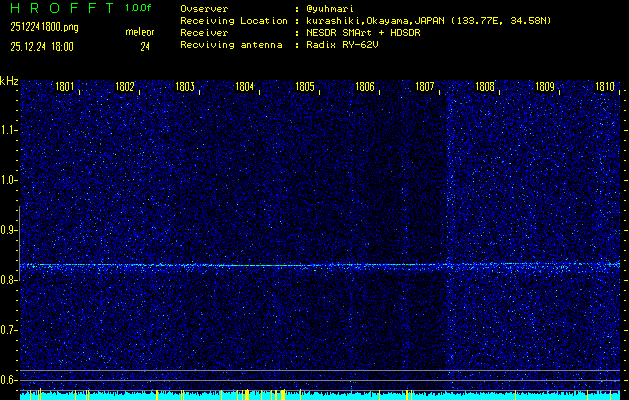
Task: Click the 1801 time marker
Action: (64, 87)
